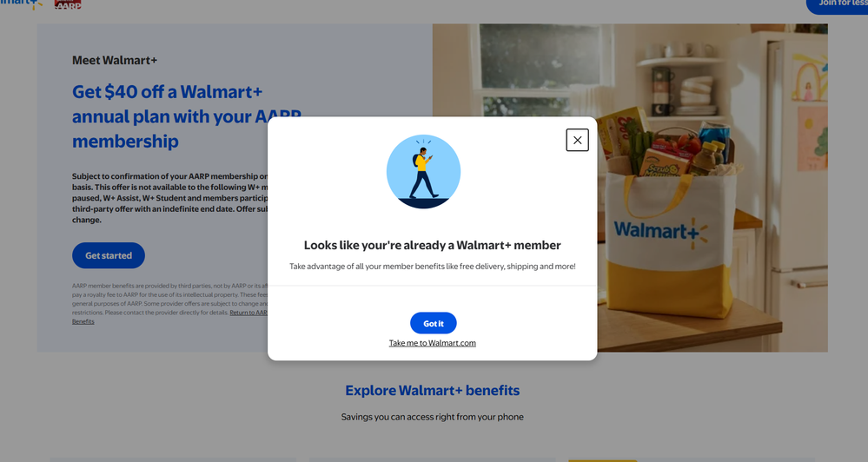Click the Got it button
This screenshot has height=462, width=868.
pos(433,323)
